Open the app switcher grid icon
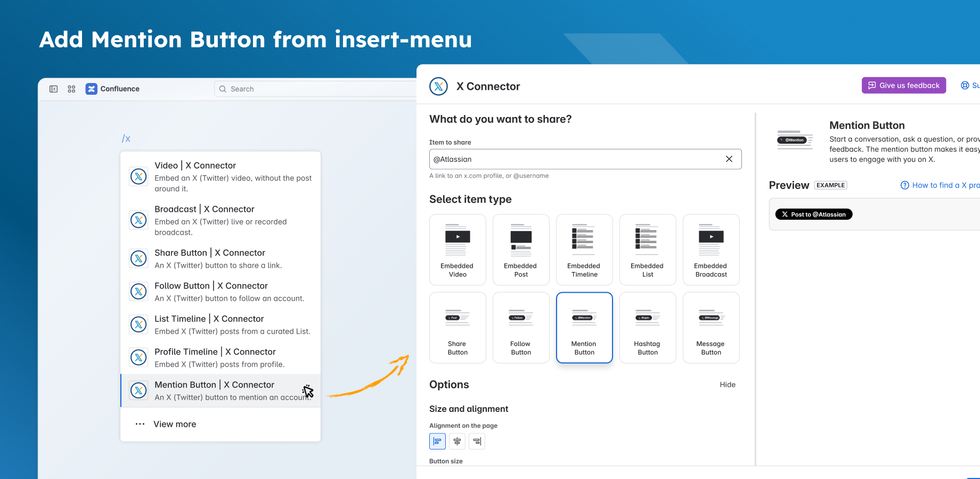Image resolution: width=980 pixels, height=479 pixels. pos(71,89)
